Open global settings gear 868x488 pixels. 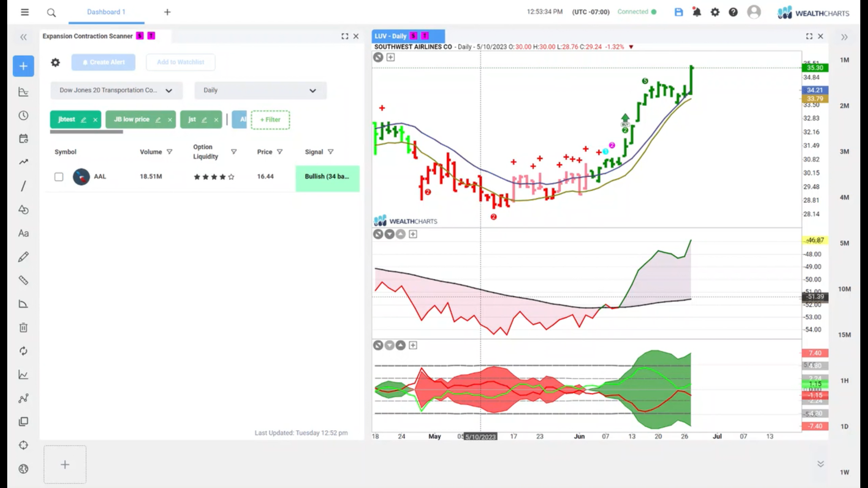pos(715,12)
